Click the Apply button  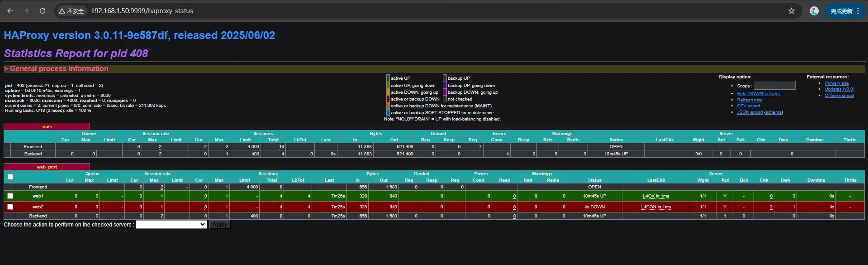[220, 225]
